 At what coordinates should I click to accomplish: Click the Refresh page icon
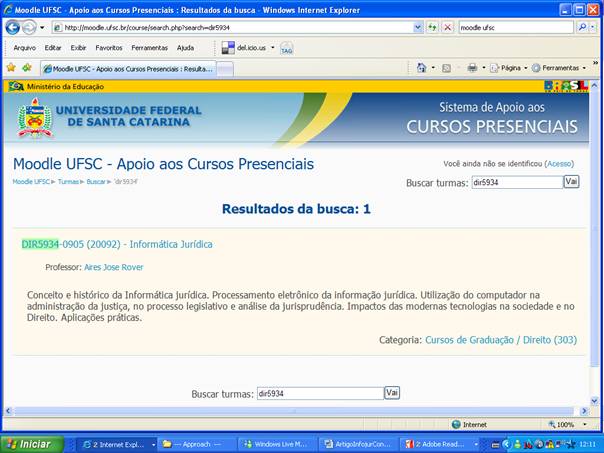tap(432, 27)
